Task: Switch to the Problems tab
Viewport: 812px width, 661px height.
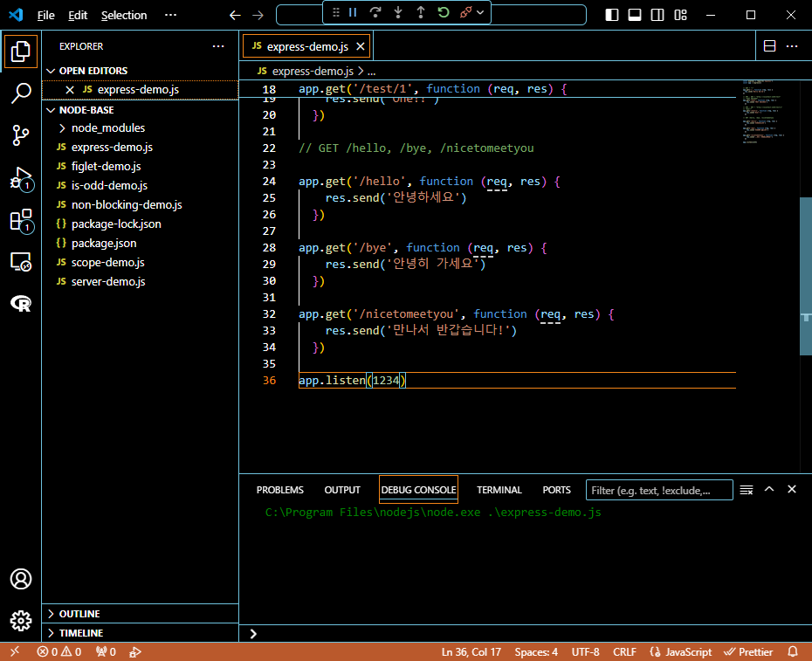Action: (280, 490)
